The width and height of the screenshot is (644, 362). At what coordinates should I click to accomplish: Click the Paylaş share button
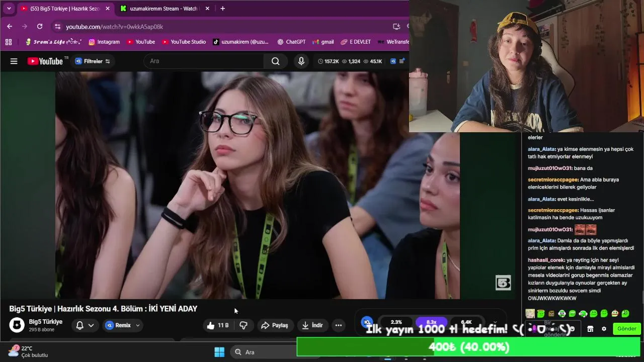pos(275,325)
